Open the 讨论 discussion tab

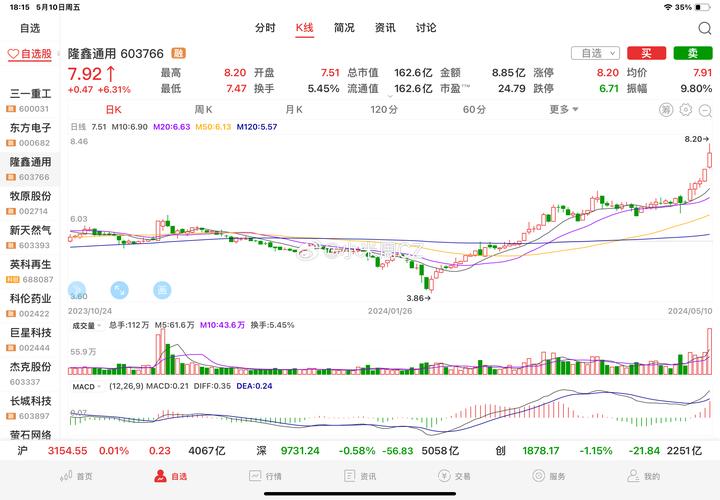click(x=426, y=28)
